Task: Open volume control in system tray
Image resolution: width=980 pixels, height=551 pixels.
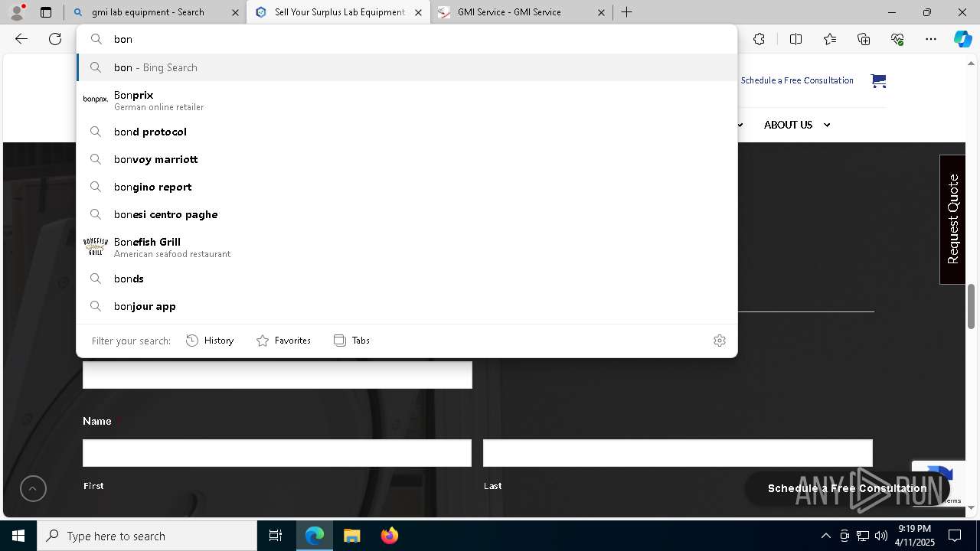Action: coord(880,536)
